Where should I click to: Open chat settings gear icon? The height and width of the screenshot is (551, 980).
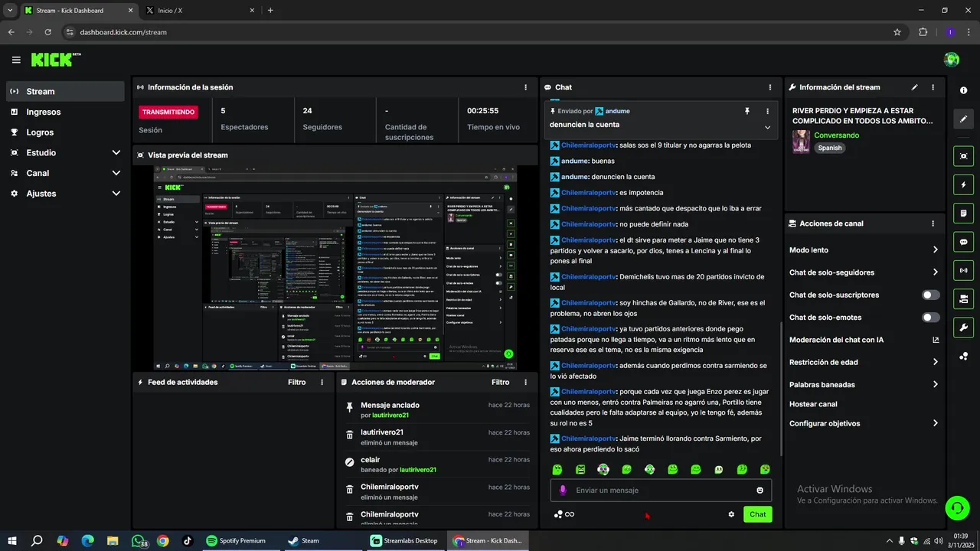click(x=731, y=514)
